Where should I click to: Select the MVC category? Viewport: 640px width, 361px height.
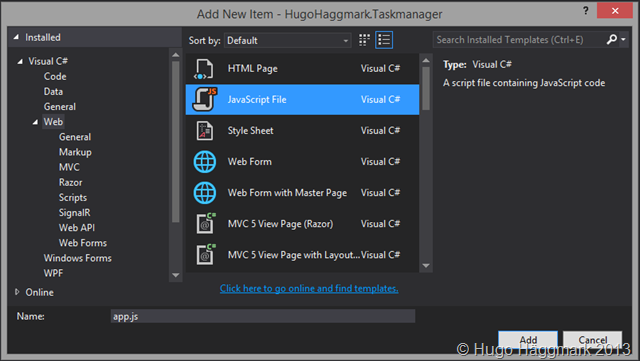69,167
